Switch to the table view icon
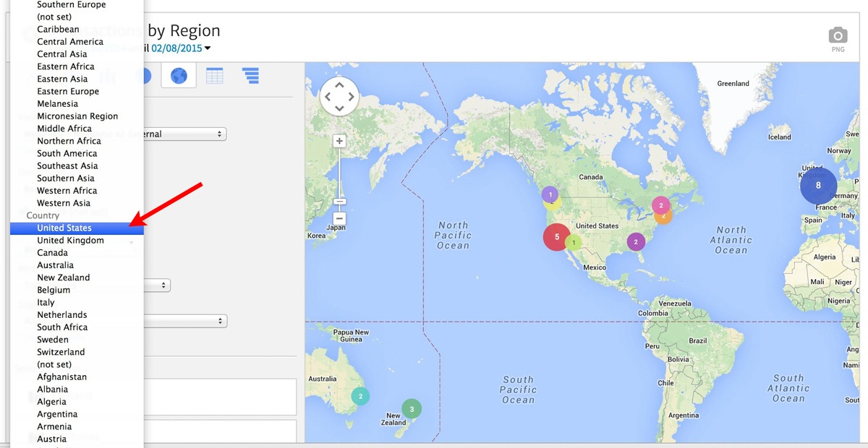This screenshot has height=448, width=868. [214, 75]
